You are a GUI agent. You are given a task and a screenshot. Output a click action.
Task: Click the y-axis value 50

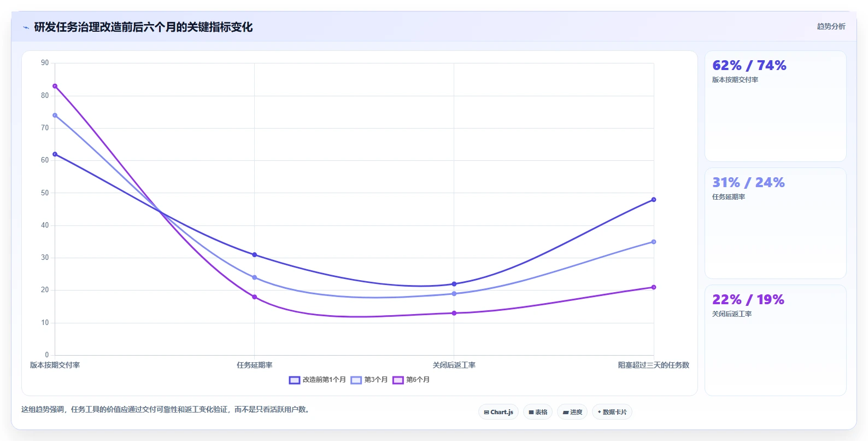click(x=45, y=193)
